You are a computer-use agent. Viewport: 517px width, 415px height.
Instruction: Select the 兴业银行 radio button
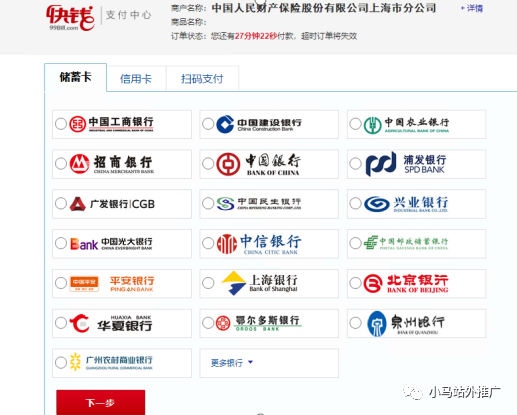click(x=355, y=203)
